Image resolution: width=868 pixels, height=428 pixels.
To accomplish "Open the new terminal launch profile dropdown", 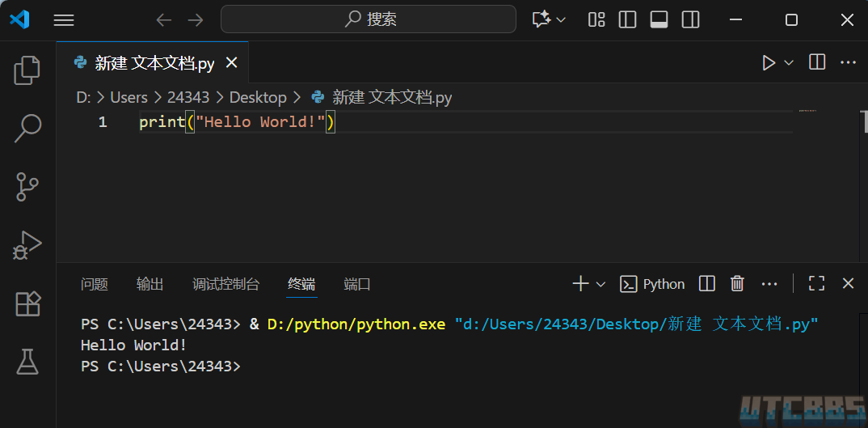I will click(x=600, y=284).
